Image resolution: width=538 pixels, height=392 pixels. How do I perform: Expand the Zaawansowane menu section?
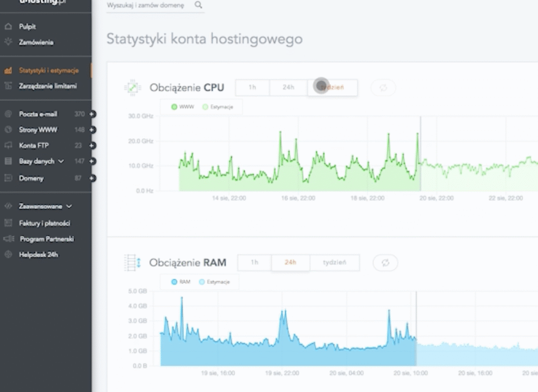point(69,206)
